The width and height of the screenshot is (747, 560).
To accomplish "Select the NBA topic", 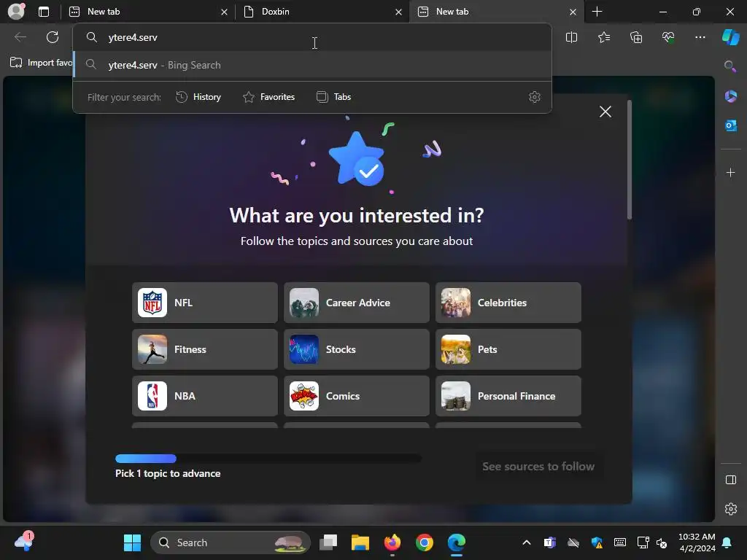I will pyautogui.click(x=205, y=396).
